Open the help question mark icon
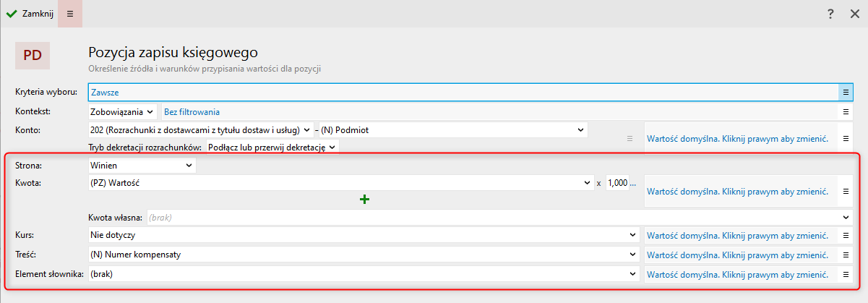The image size is (868, 303). click(831, 14)
